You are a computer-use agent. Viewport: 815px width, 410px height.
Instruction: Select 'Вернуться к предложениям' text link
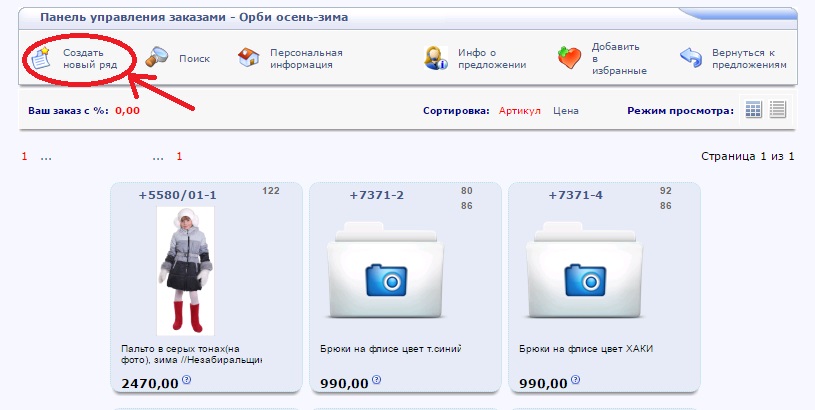(749, 59)
